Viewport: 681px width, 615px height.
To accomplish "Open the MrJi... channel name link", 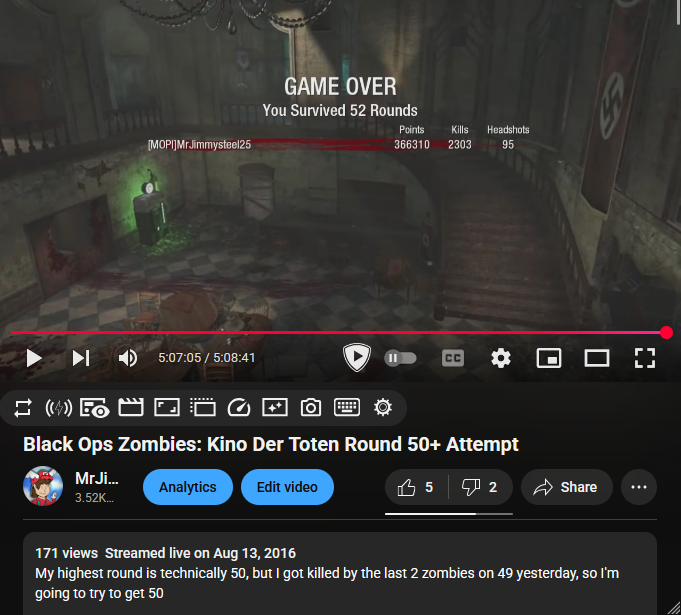I will tap(96, 478).
